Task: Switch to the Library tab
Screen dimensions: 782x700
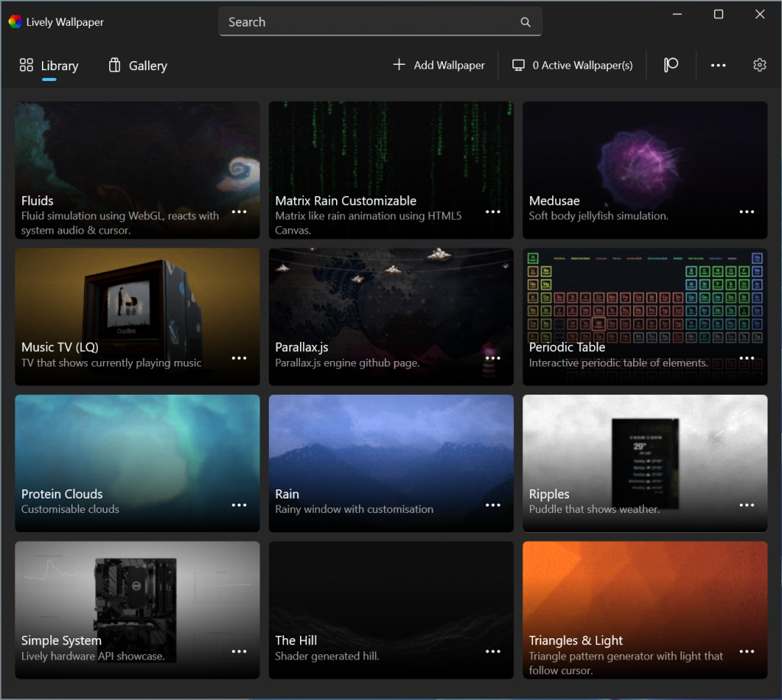Action: [x=50, y=66]
